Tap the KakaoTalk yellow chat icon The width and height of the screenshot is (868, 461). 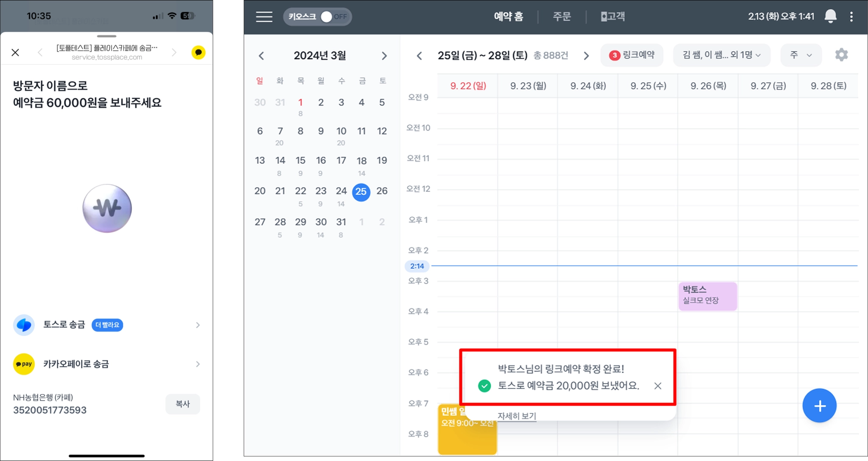tap(198, 53)
